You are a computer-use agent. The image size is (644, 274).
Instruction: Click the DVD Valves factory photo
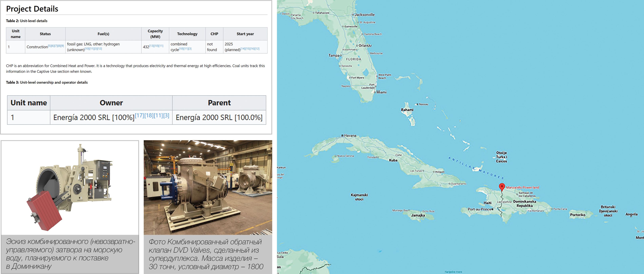[208, 187]
